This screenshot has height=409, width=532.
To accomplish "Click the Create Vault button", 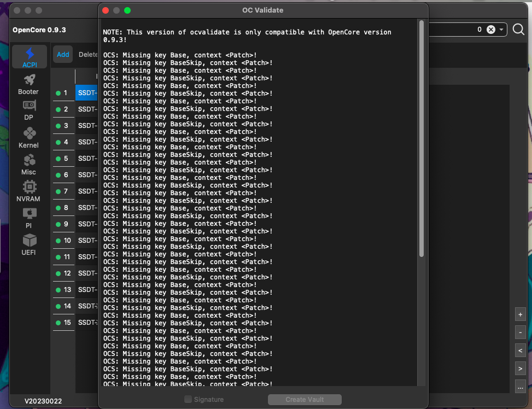I will 304,399.
